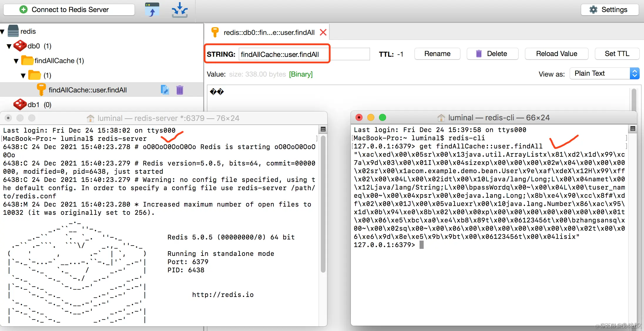Click redis-server terminal window title text

click(168, 118)
